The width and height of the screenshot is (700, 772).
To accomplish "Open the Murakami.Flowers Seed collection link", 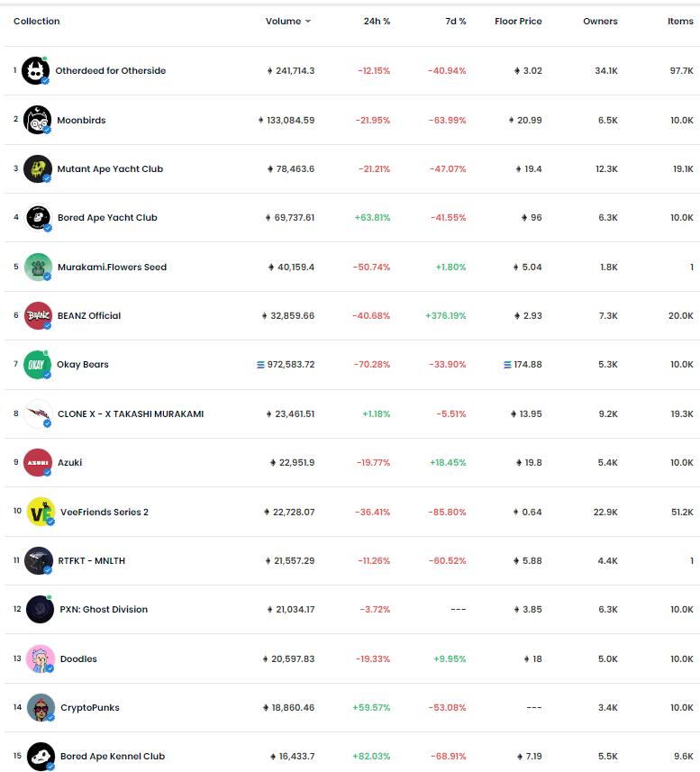I will 113,267.
